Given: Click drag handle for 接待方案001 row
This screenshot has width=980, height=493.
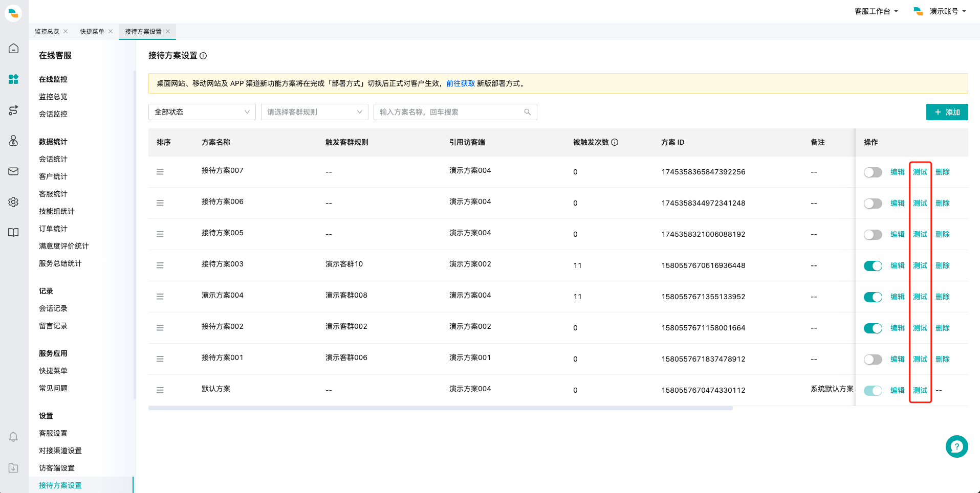Looking at the screenshot, I should coord(160,359).
